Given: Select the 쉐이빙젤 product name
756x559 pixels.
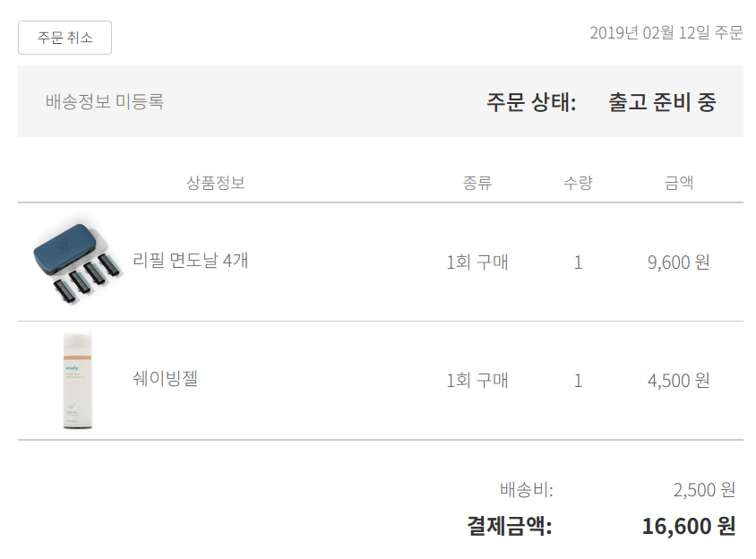Looking at the screenshot, I should tap(165, 378).
